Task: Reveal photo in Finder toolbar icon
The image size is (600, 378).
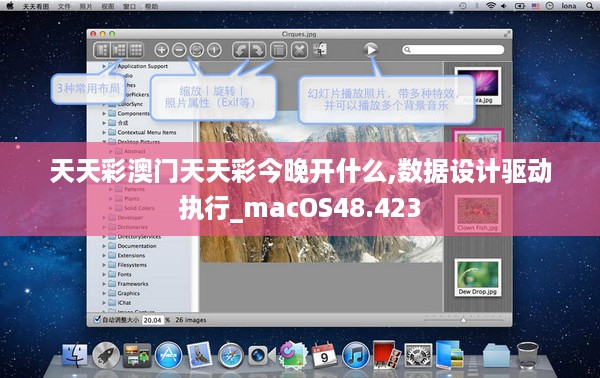Action: (320, 50)
